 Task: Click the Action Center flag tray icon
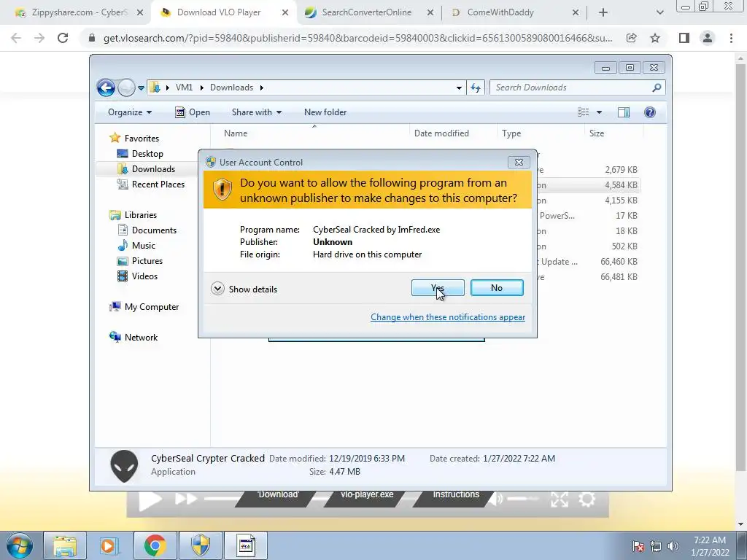[x=638, y=546]
